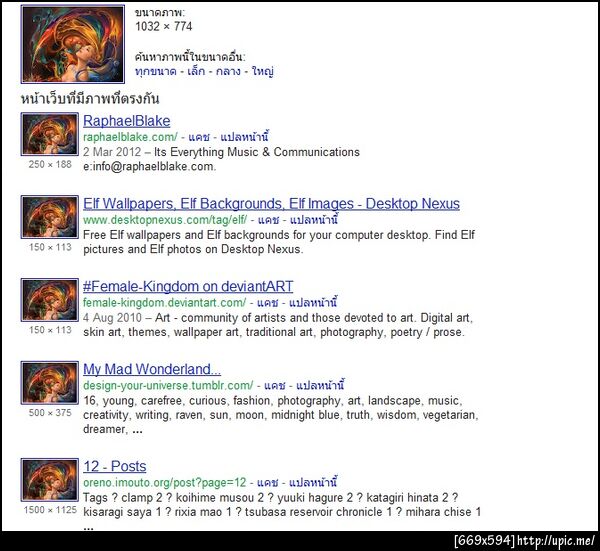Image resolution: width=600 pixels, height=551 pixels.
Task: Open the #Female-Kingdom on deviantART result
Action: point(188,287)
